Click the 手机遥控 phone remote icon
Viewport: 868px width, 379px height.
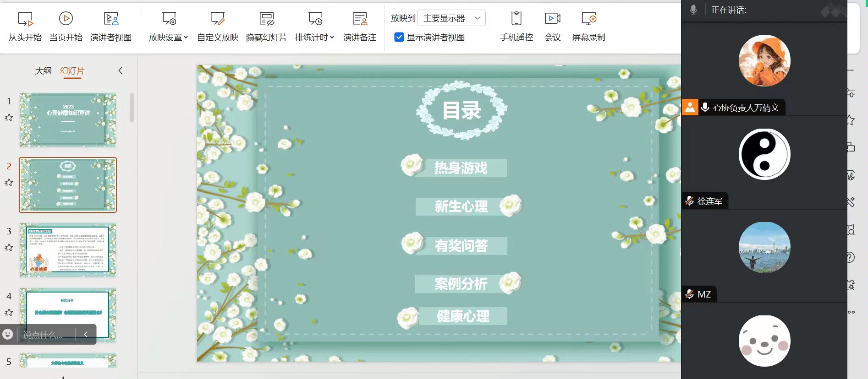coord(516,19)
